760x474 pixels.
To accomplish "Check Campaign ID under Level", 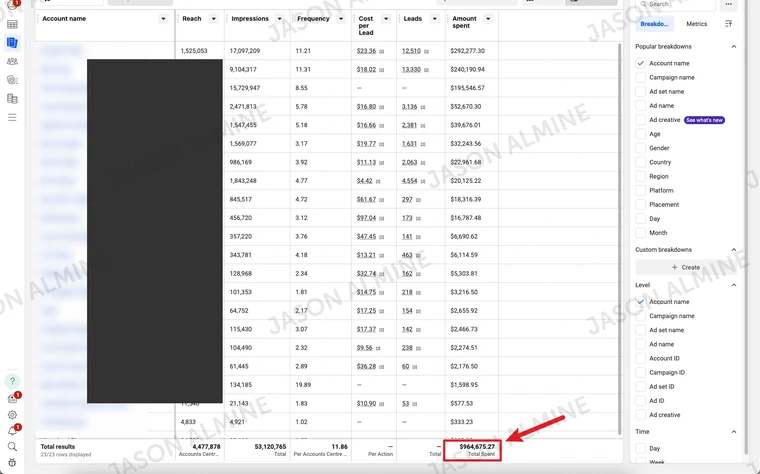I will point(641,372).
